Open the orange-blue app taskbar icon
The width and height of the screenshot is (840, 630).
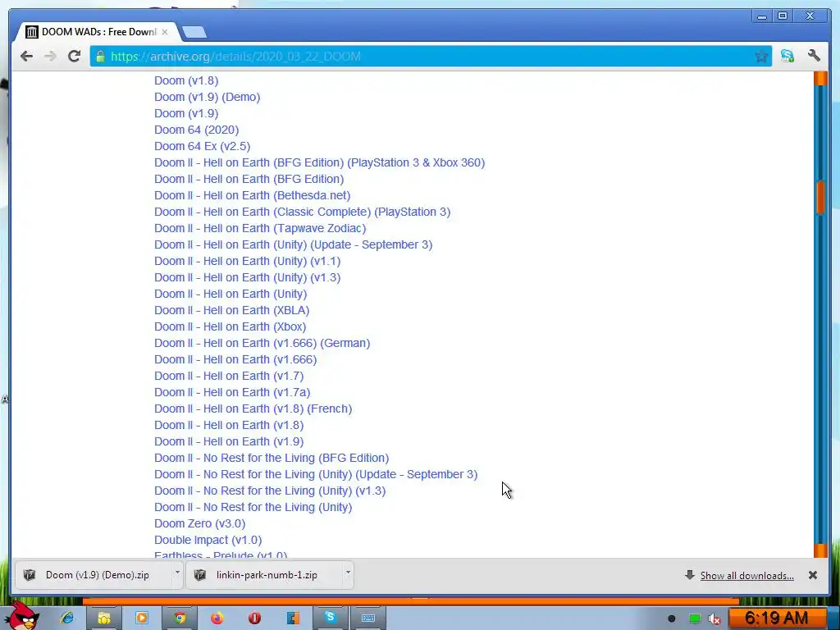(x=293, y=619)
